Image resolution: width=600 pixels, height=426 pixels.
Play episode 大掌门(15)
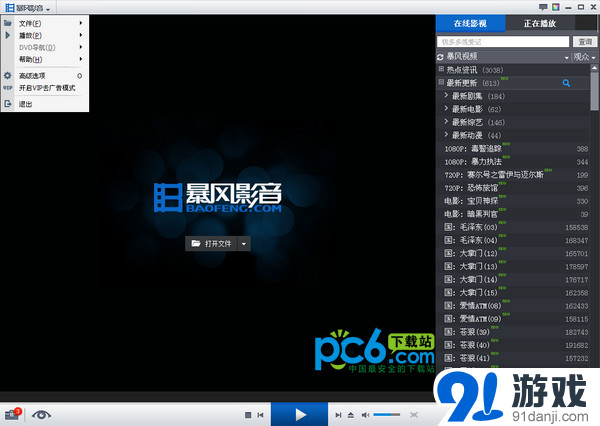513,292
